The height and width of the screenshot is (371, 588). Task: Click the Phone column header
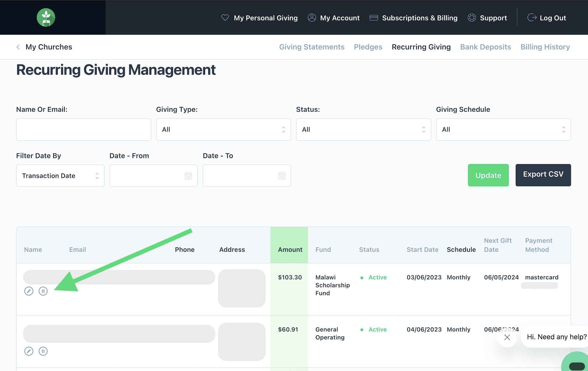pos(185,250)
